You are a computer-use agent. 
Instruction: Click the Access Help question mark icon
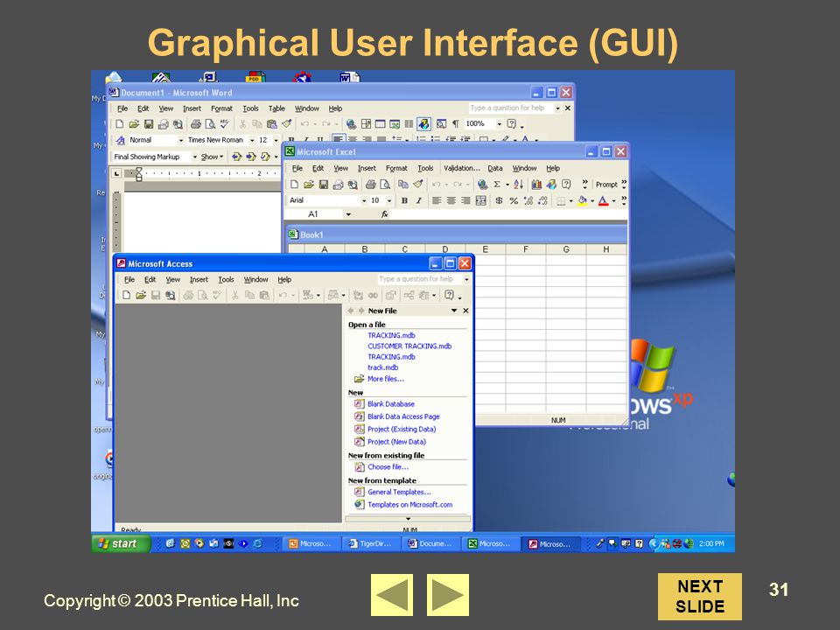click(x=450, y=295)
